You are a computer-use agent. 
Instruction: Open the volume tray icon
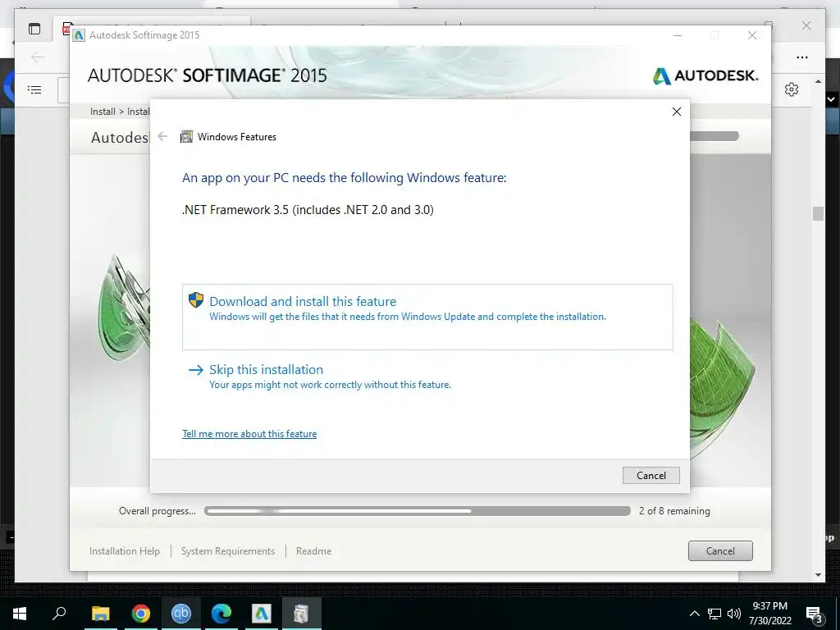click(x=734, y=614)
